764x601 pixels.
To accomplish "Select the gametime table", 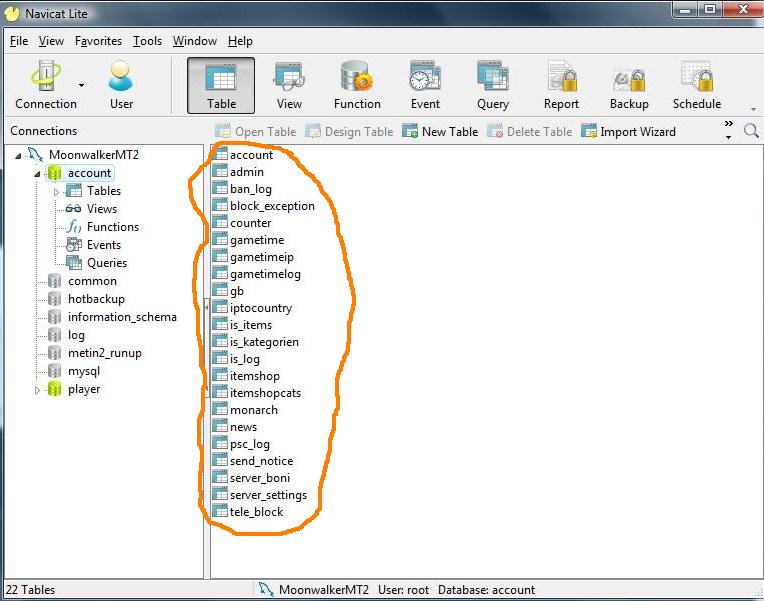I will 248,240.
